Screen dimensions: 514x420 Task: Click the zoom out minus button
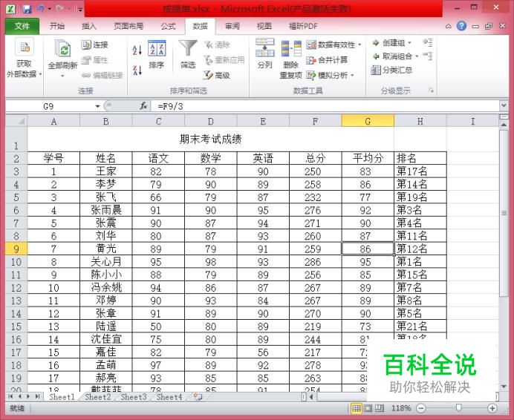coord(421,408)
